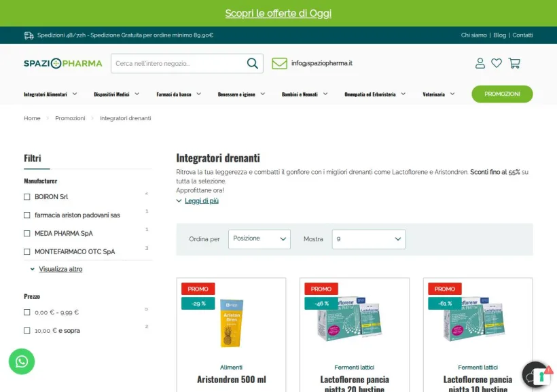Open Farmaci da banco menu

coord(174,94)
